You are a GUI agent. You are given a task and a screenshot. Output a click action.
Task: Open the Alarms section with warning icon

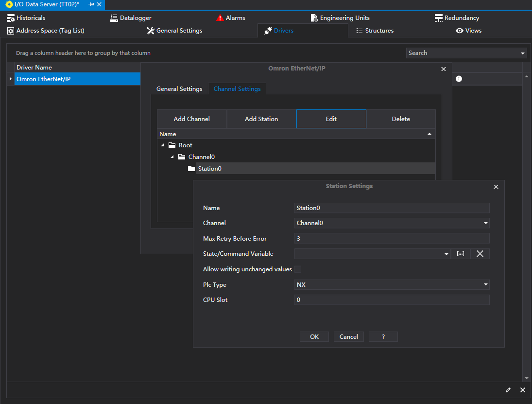click(x=231, y=18)
